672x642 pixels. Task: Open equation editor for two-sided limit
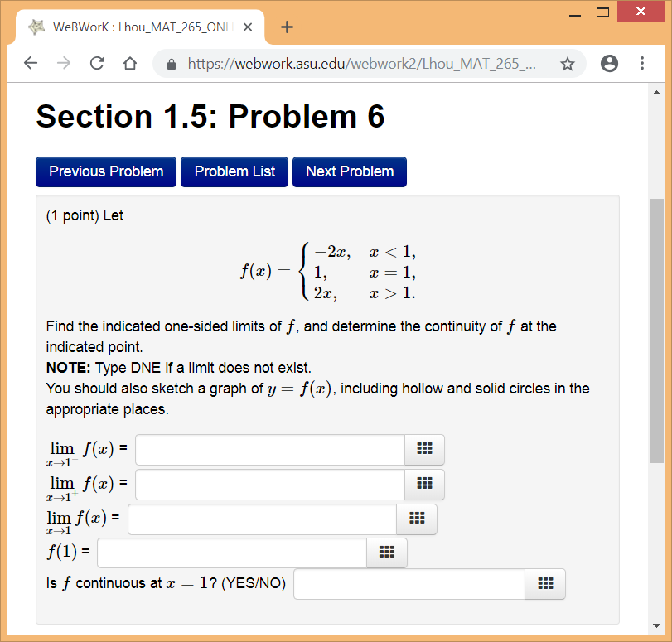pos(417,519)
